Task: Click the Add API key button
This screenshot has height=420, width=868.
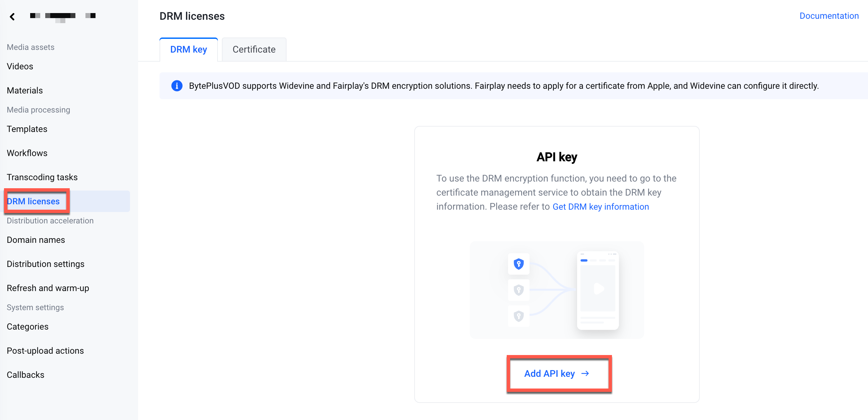Action: pyautogui.click(x=557, y=373)
